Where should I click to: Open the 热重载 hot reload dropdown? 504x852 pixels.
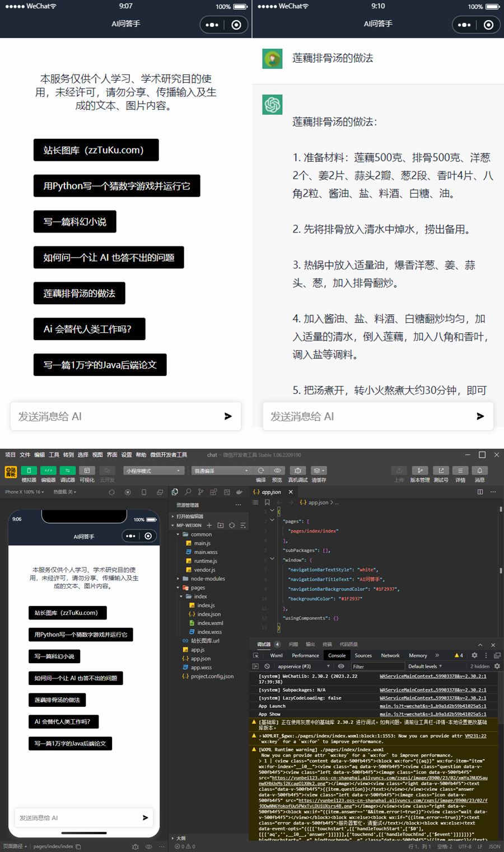point(64,492)
